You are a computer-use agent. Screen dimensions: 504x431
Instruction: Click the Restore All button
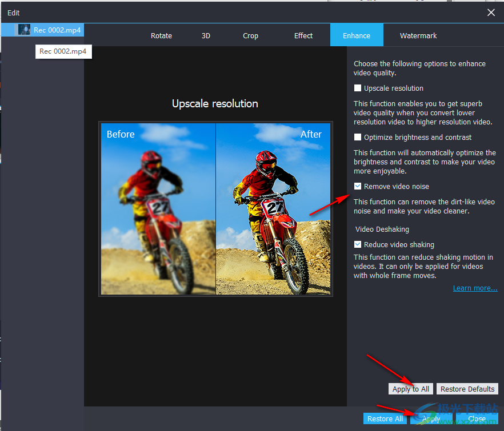[x=385, y=418]
